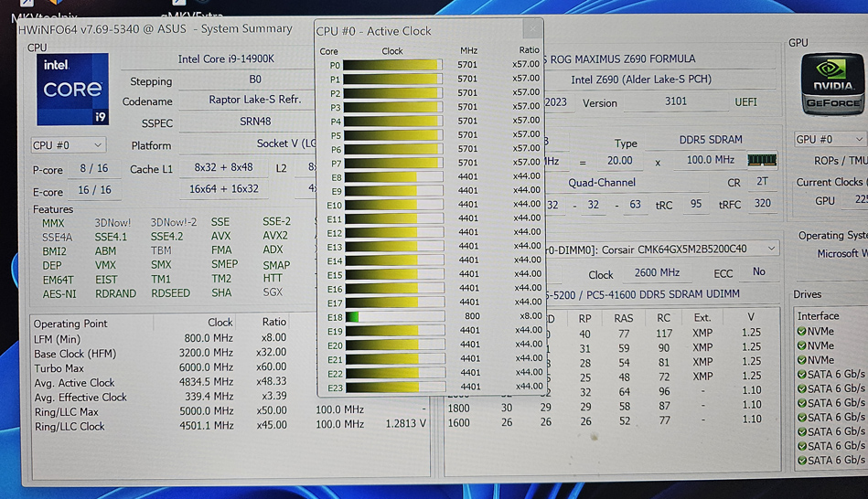Select the Ring/LLC Max row
Screen dimensions: 868x499
coord(230,411)
